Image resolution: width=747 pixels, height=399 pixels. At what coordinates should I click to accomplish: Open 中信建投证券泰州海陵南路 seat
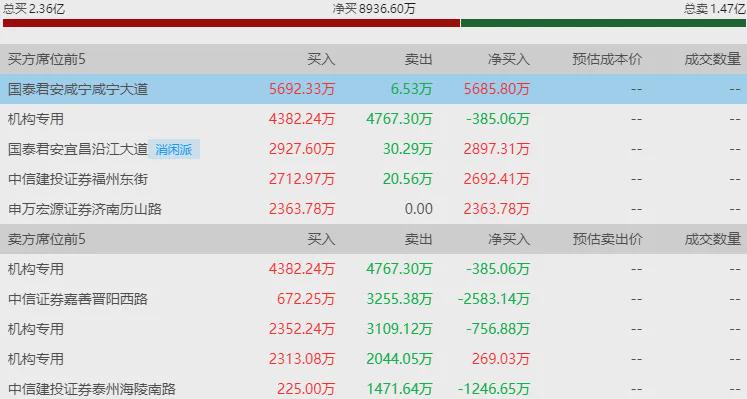pos(92,389)
